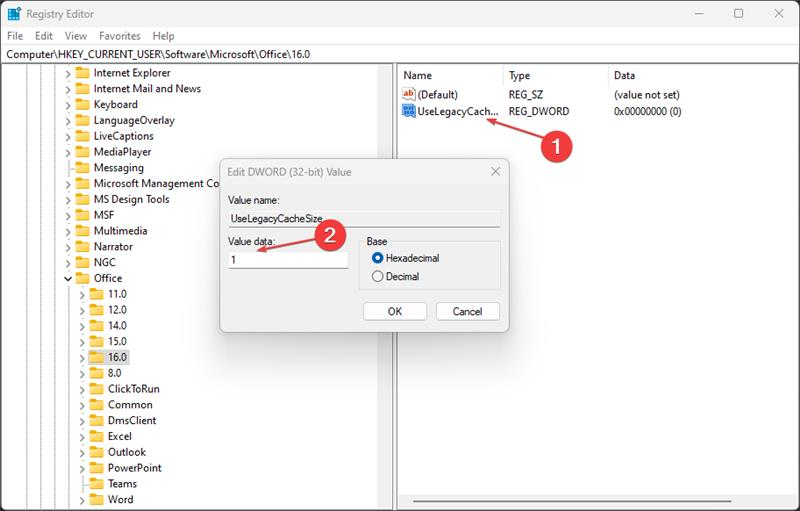
Task: Click the REG_SZ type cell
Action: pyautogui.click(x=526, y=95)
